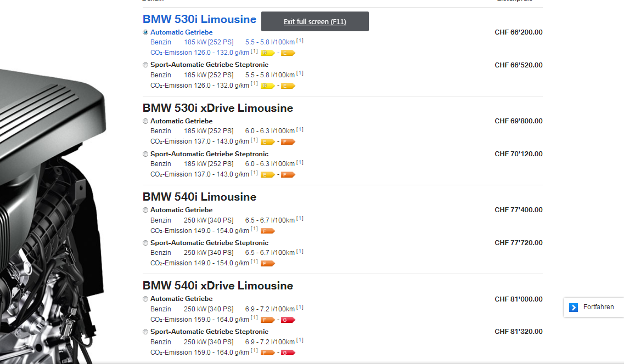Click 'Sport-Automatic Getriebe Steptronic' label under 540i Limousine
The image size is (629, 364).
pyautogui.click(x=210, y=243)
